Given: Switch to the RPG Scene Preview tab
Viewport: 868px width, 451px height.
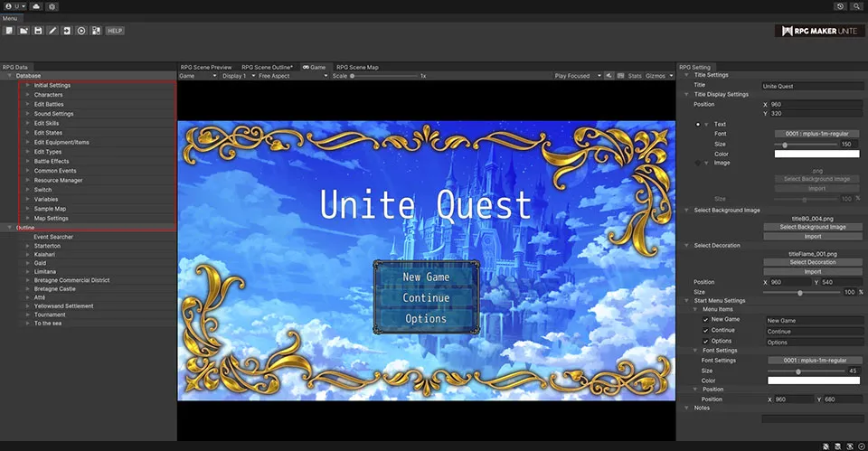Looking at the screenshot, I should [205, 67].
